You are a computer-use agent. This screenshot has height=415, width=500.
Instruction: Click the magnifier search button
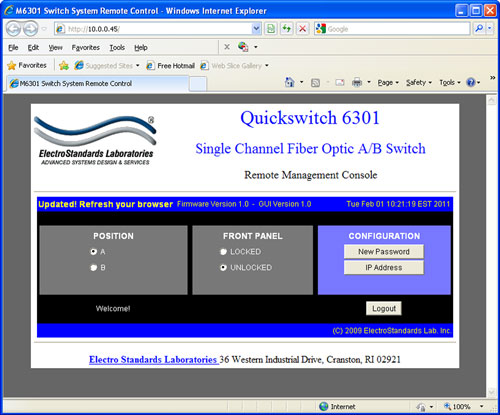pyautogui.click(x=479, y=29)
